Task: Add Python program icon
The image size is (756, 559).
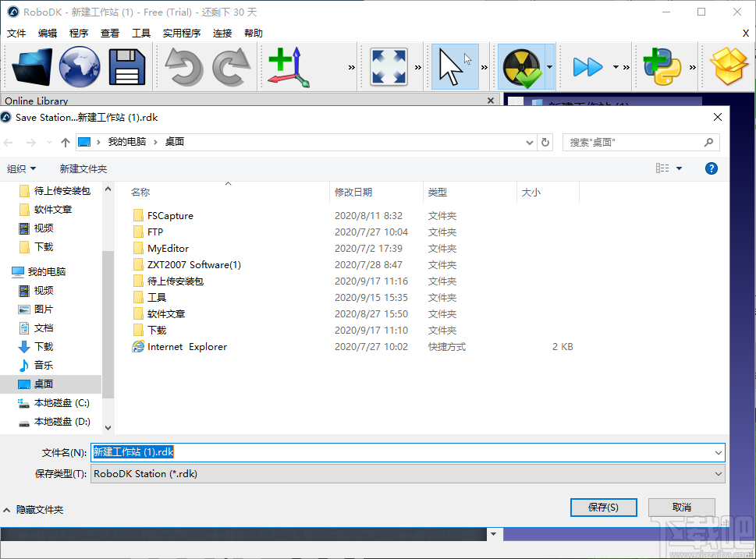Action: [x=662, y=67]
